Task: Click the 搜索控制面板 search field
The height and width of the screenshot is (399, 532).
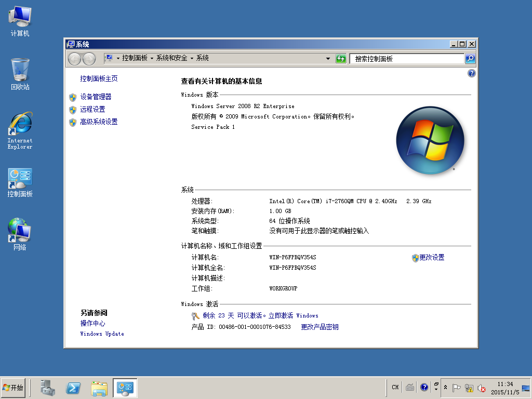Action: (x=407, y=59)
